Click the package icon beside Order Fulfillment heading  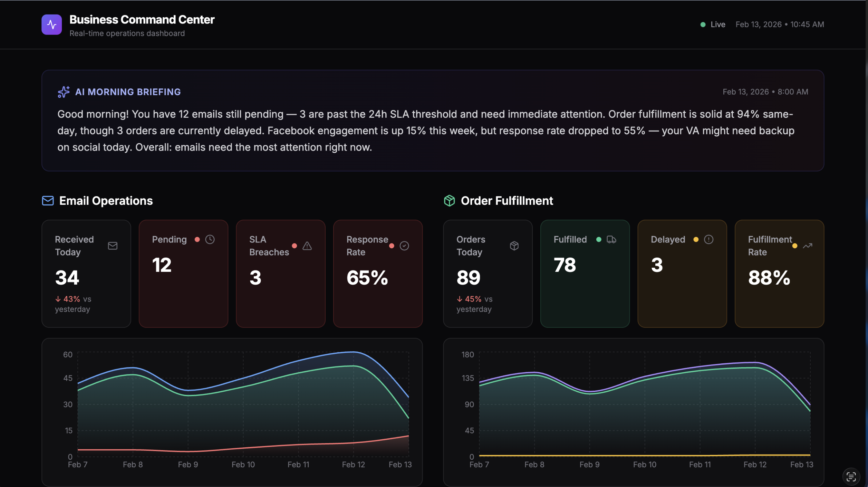coord(449,201)
